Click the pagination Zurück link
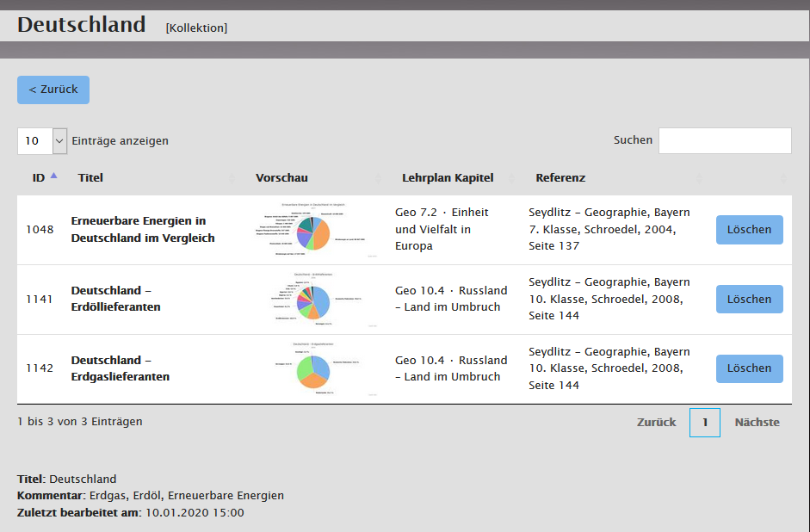 point(656,423)
